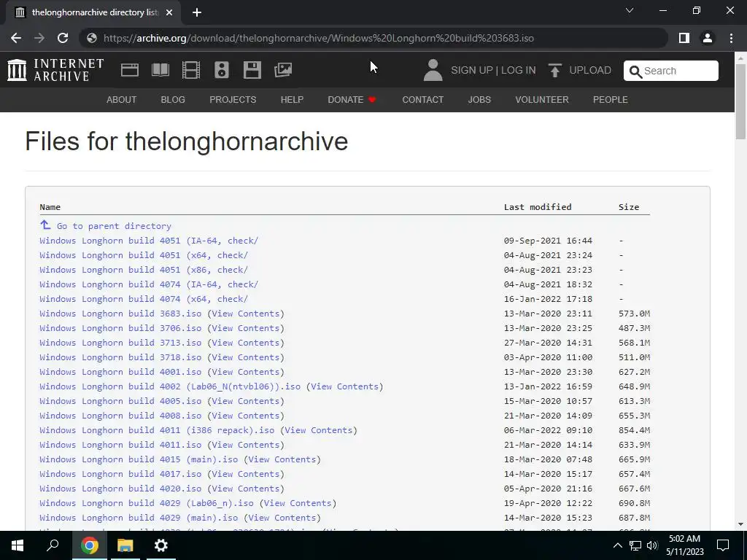Open the PROJECTS menu item
Viewport: 747px width, 560px height.
[x=233, y=99]
